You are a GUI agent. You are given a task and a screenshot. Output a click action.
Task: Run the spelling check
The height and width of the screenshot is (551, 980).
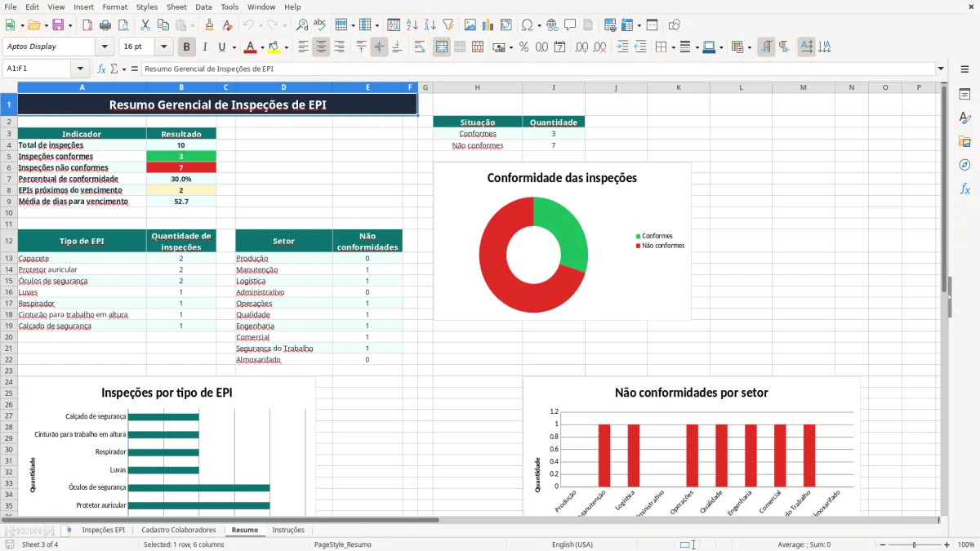coord(320,25)
